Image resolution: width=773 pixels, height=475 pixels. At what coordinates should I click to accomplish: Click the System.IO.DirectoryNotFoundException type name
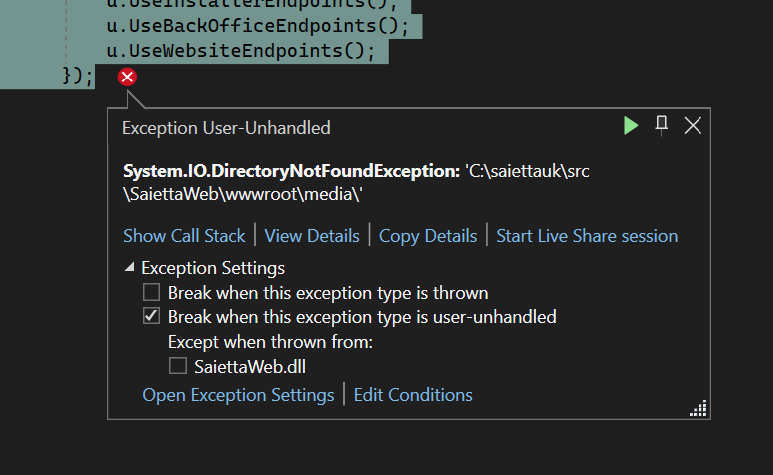291,171
